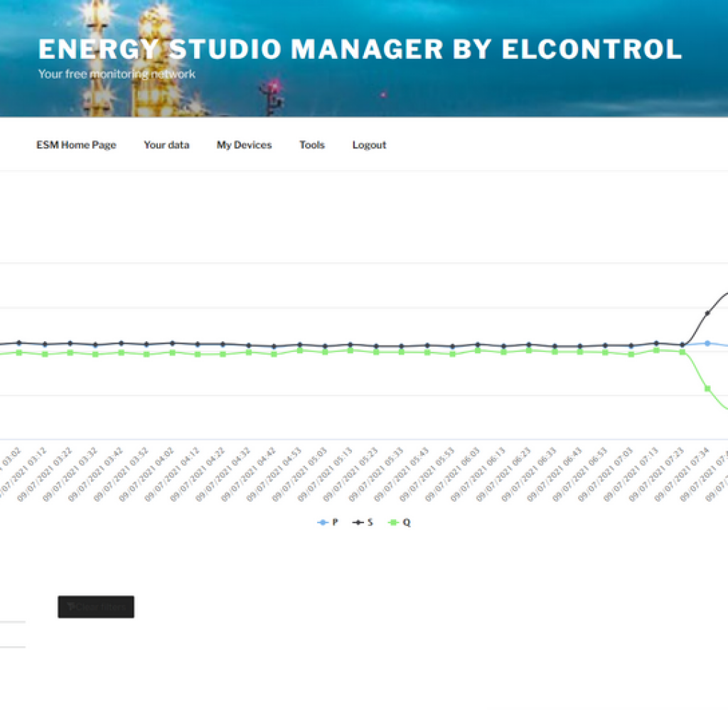Click the black S data point at 07:34

(707, 313)
